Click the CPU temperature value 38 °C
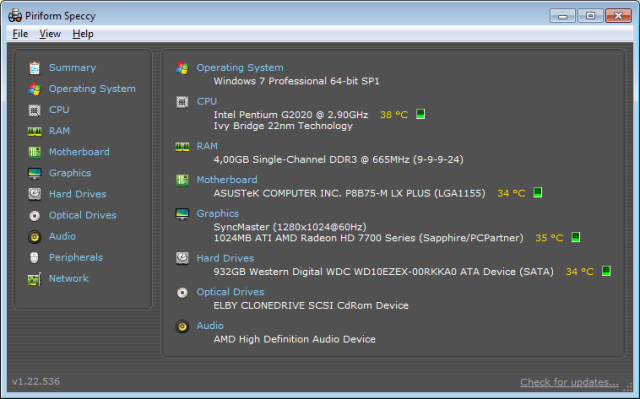This screenshot has height=399, width=640. click(394, 115)
